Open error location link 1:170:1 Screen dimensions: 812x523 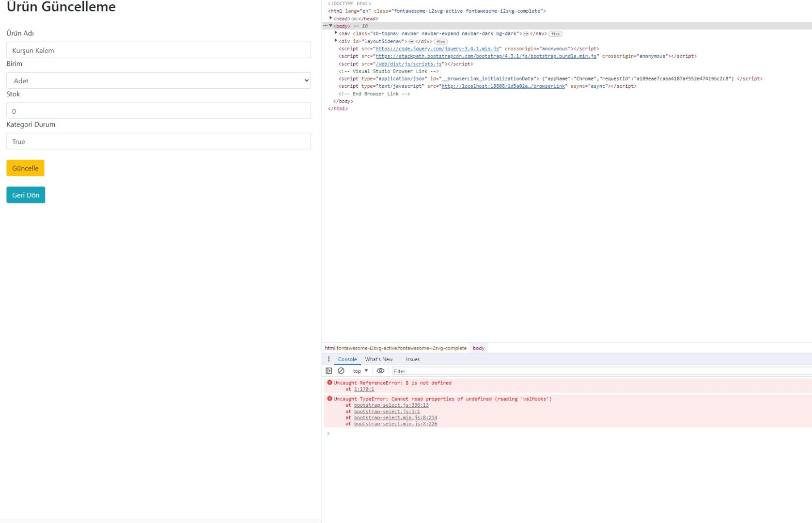click(x=364, y=389)
